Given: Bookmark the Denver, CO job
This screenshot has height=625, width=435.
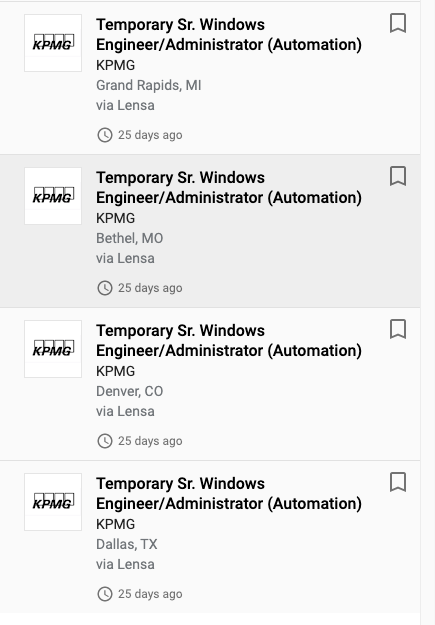Looking at the screenshot, I should pos(398,329).
